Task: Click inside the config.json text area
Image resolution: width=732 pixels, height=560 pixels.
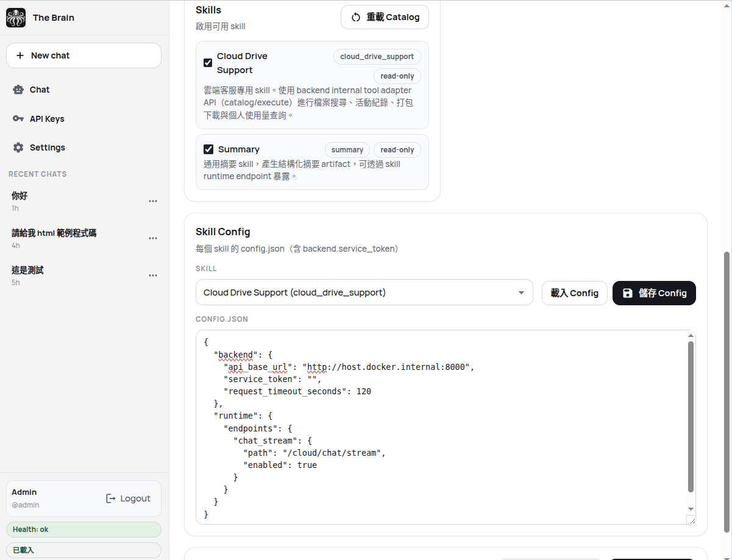Action: 442,427
